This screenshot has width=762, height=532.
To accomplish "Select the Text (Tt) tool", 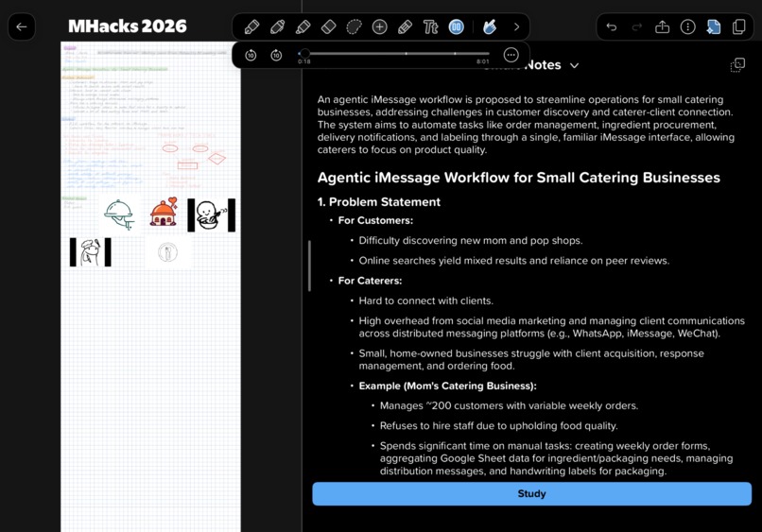I will pyautogui.click(x=430, y=26).
